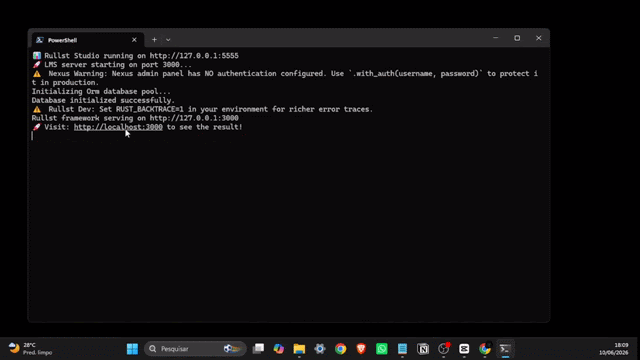The width and height of the screenshot is (640, 360).
Task: Click the Pesquisar search box
Action: coord(195,349)
